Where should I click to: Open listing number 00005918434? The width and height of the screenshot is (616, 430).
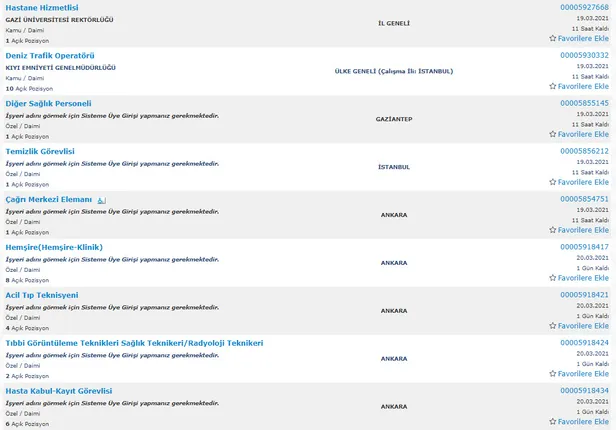tap(584, 390)
